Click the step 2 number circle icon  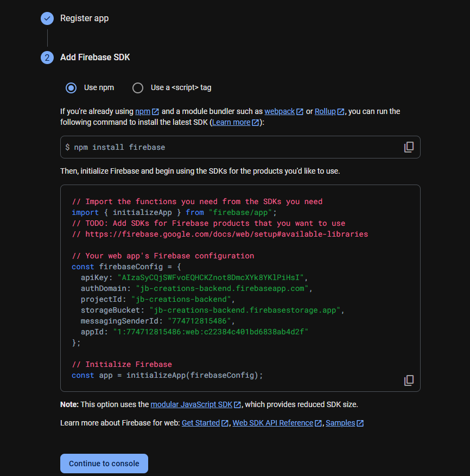click(47, 58)
